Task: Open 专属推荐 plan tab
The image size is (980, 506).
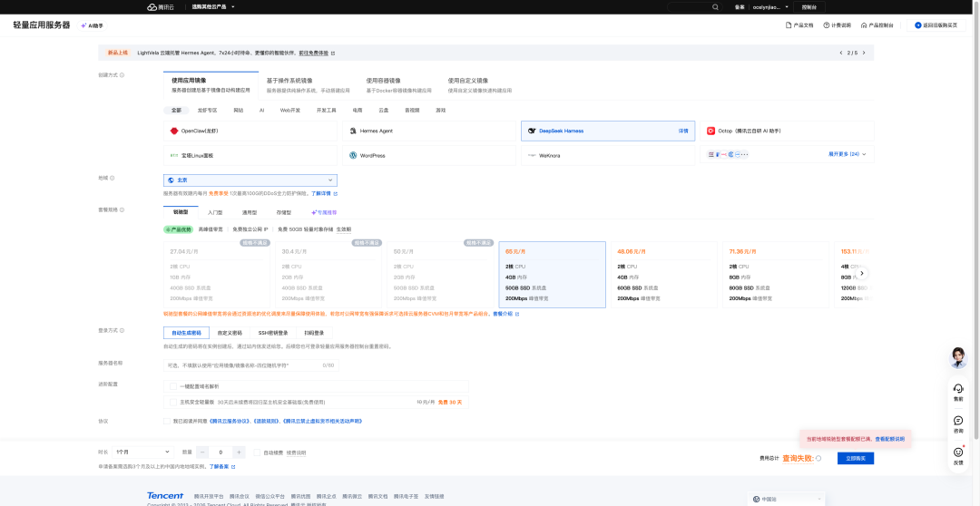Action: pyautogui.click(x=324, y=212)
